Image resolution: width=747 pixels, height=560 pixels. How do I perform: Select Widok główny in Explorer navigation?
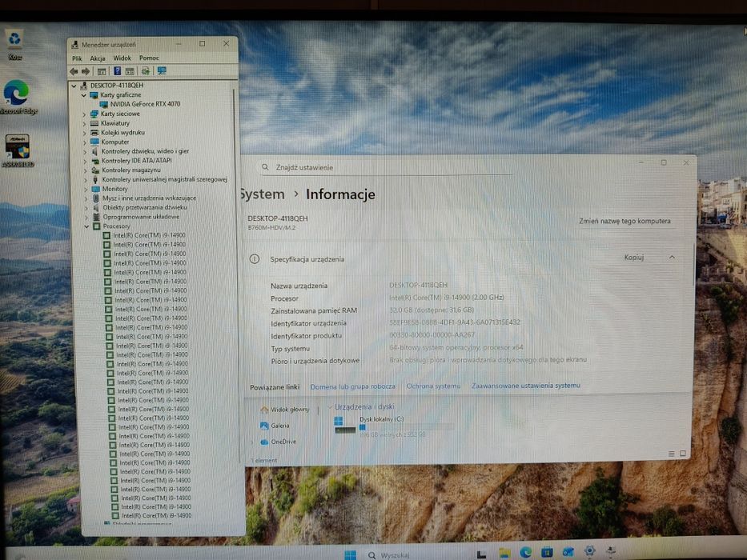pyautogui.click(x=285, y=410)
